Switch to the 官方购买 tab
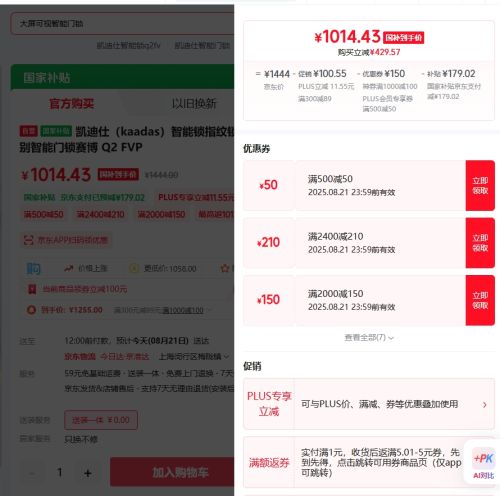 [71, 104]
